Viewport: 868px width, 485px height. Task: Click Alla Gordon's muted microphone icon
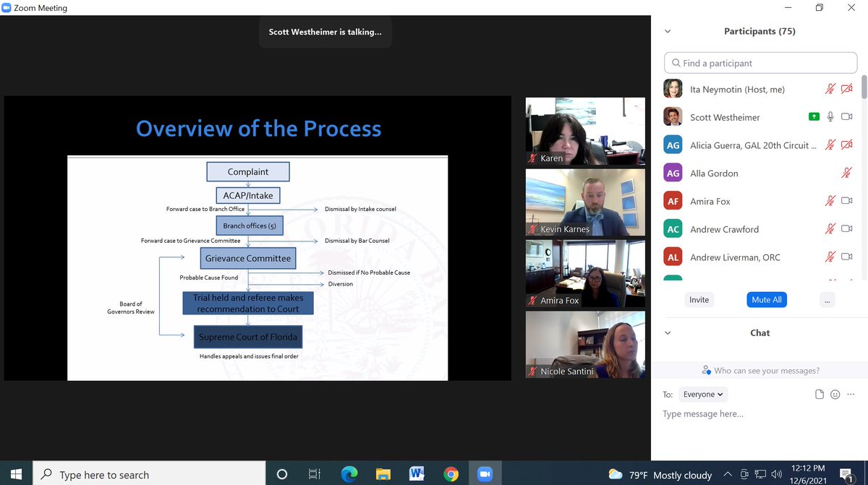coord(847,173)
